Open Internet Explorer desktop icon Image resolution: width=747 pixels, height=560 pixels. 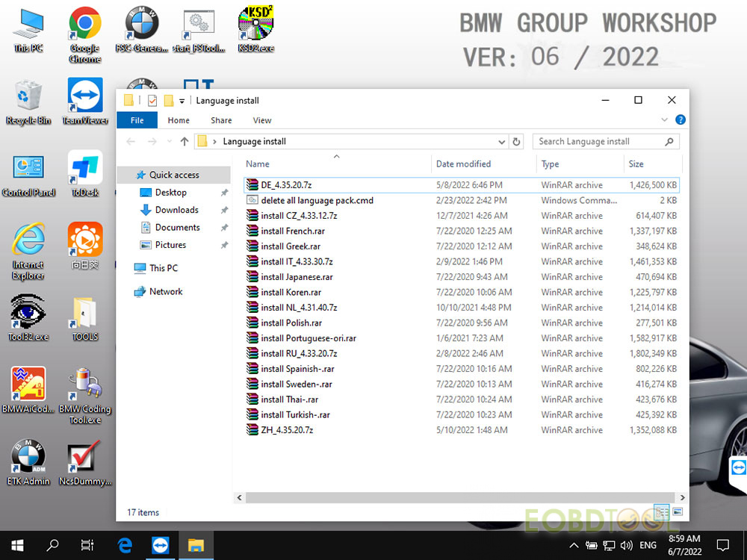click(x=28, y=252)
